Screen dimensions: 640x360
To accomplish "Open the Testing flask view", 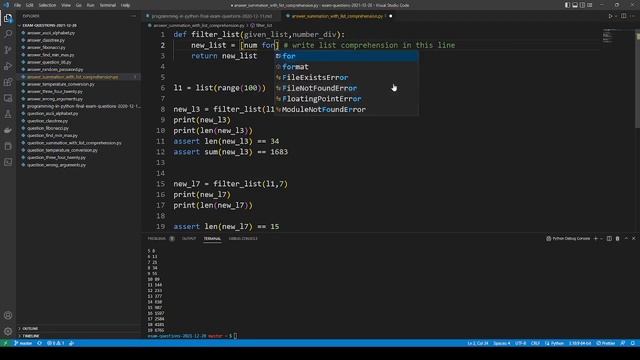I will [x=8, y=114].
